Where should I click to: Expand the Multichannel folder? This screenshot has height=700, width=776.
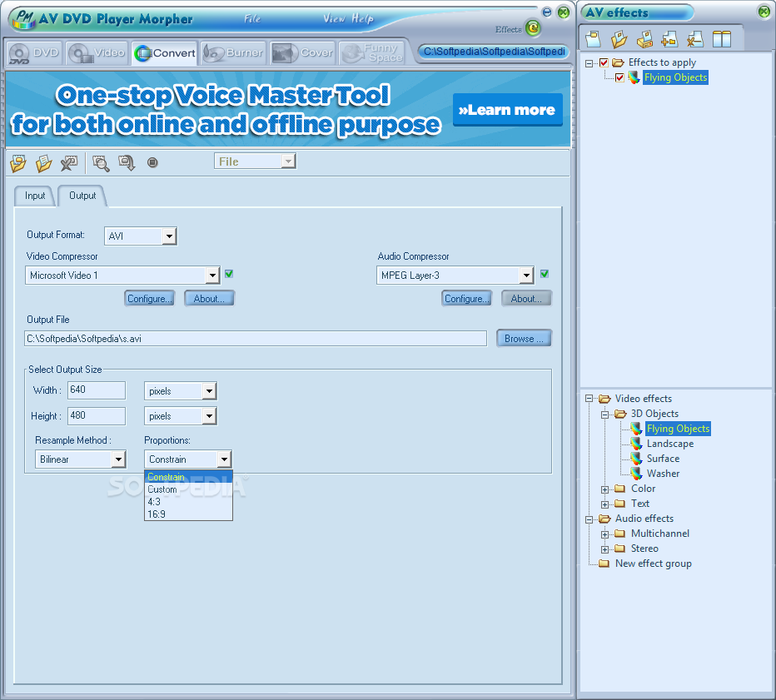[x=604, y=534]
